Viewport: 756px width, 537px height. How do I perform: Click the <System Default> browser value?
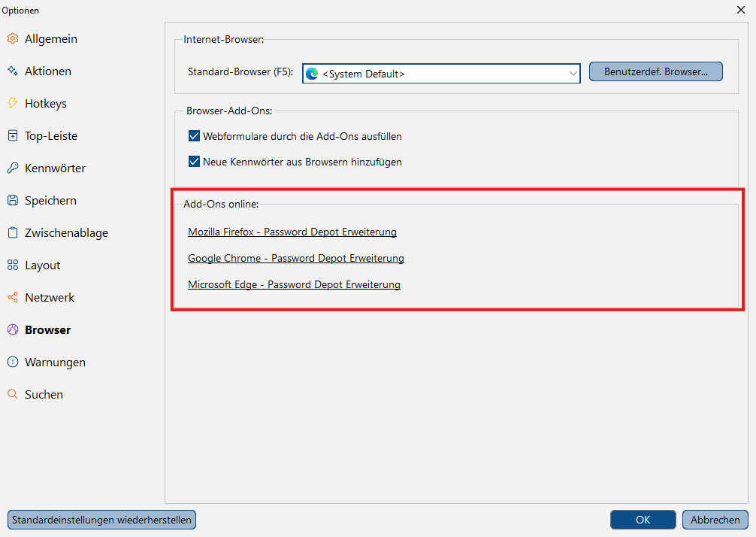[364, 74]
